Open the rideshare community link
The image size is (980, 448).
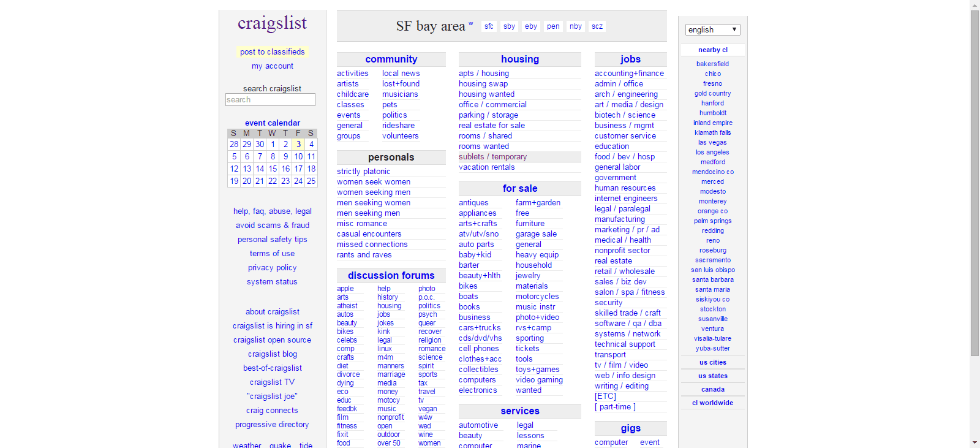[x=398, y=126]
